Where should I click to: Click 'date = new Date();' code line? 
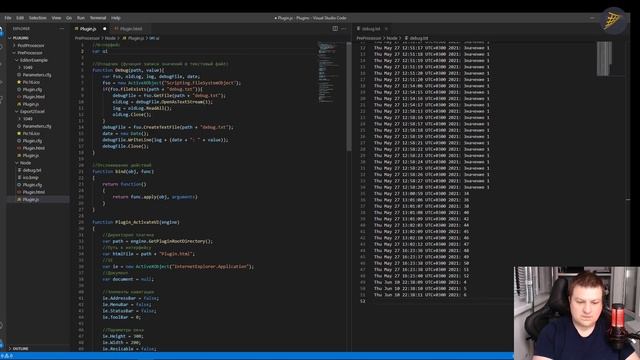tap(125, 133)
